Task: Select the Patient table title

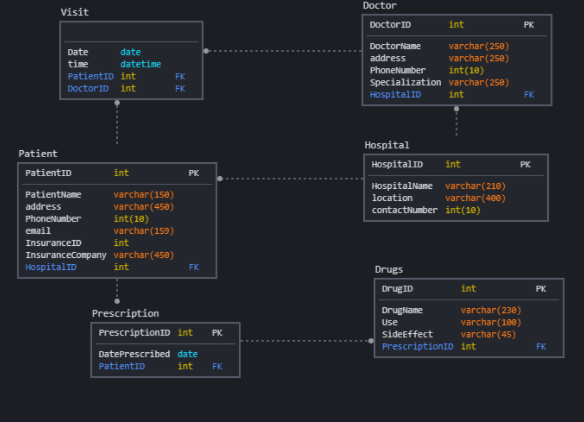Action: click(38, 154)
